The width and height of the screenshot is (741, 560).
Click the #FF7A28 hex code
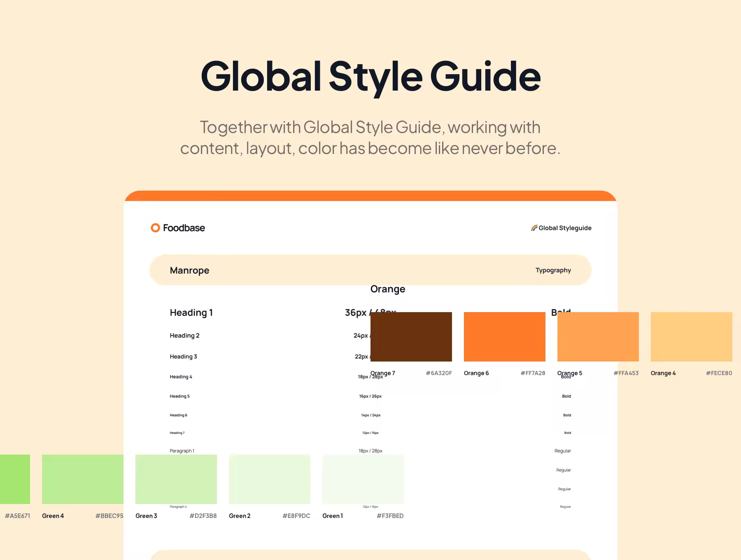pos(533,373)
